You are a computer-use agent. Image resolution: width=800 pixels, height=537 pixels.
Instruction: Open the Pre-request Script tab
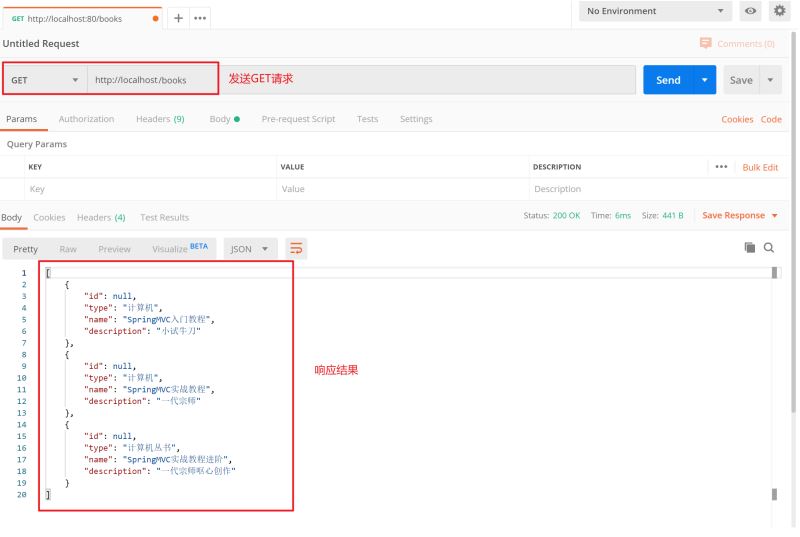(298, 119)
